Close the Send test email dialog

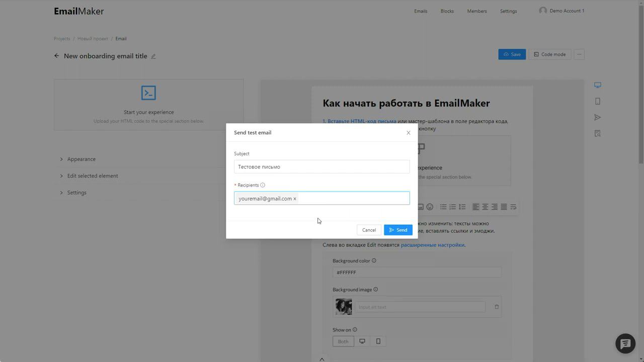coord(409,133)
